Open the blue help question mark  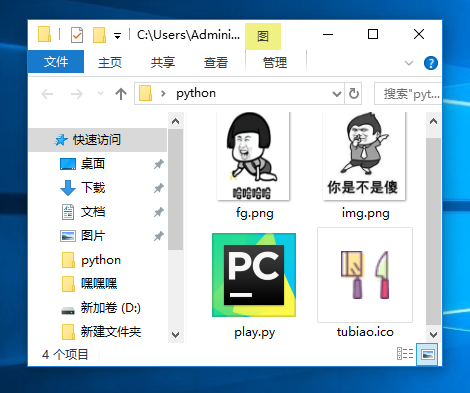[x=431, y=63]
